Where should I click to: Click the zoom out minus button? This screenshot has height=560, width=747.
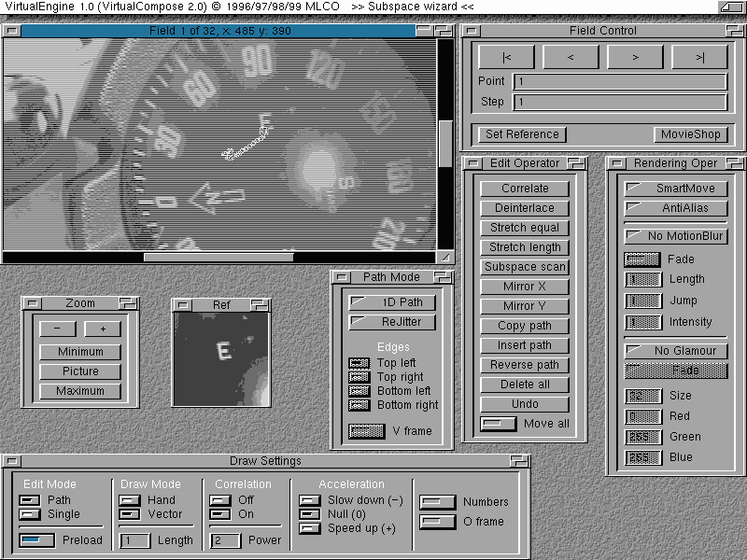pyautogui.click(x=57, y=329)
